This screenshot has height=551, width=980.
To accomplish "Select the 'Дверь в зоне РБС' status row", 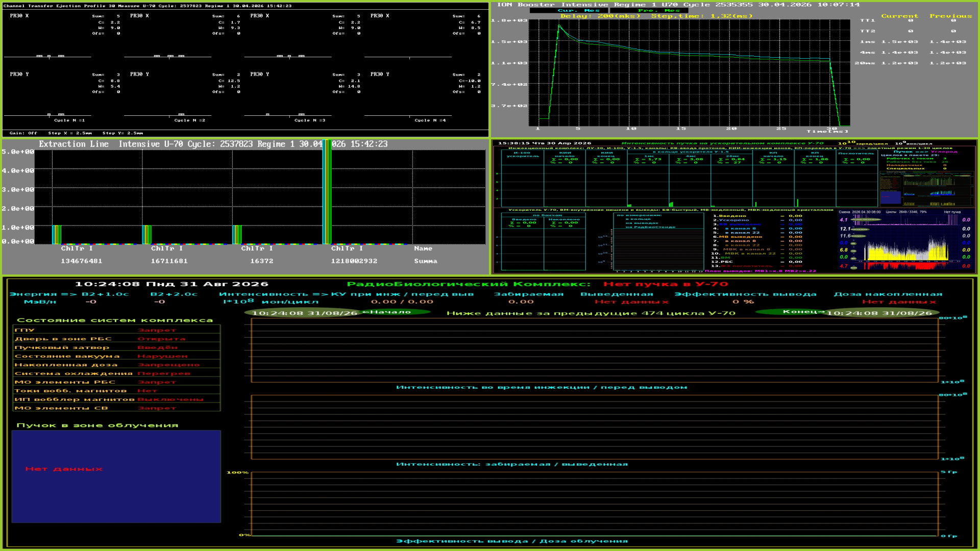I will [116, 339].
